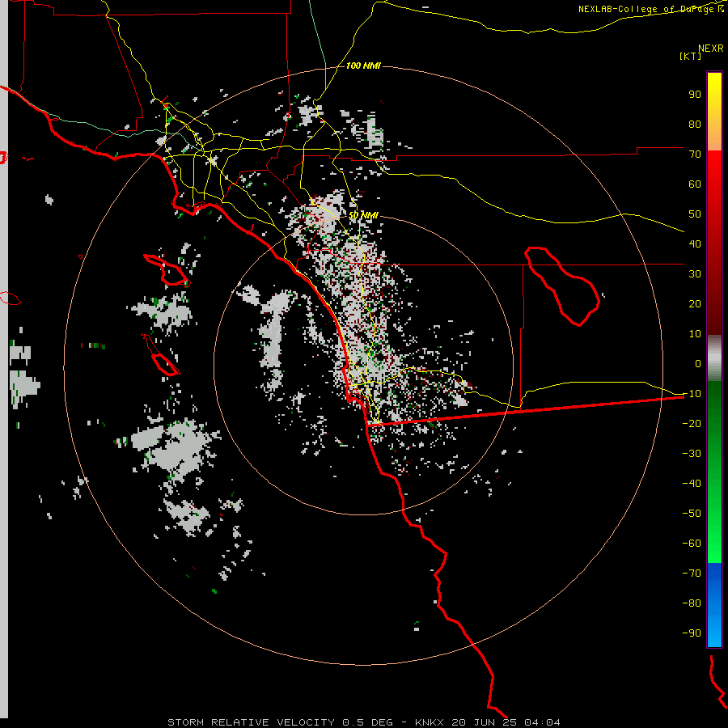Click the "KNKX" station ID in the caption
The height and width of the screenshot is (728, 728).
click(x=430, y=722)
